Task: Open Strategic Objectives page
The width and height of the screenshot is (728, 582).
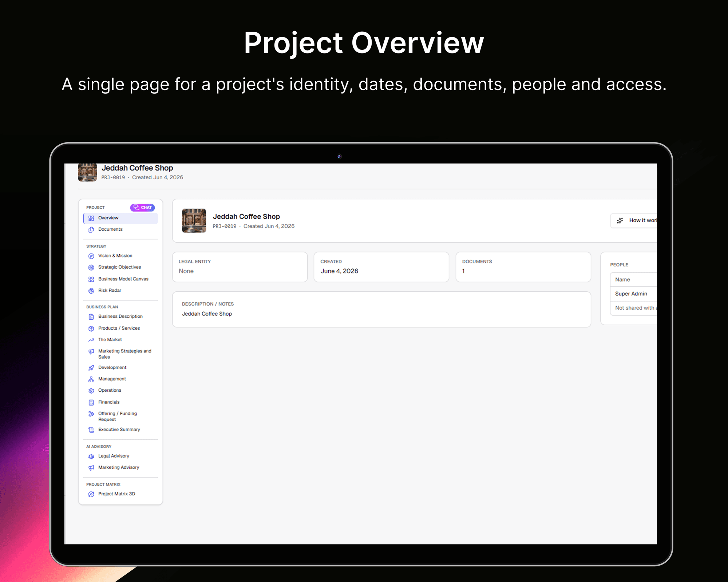Action: click(x=120, y=267)
